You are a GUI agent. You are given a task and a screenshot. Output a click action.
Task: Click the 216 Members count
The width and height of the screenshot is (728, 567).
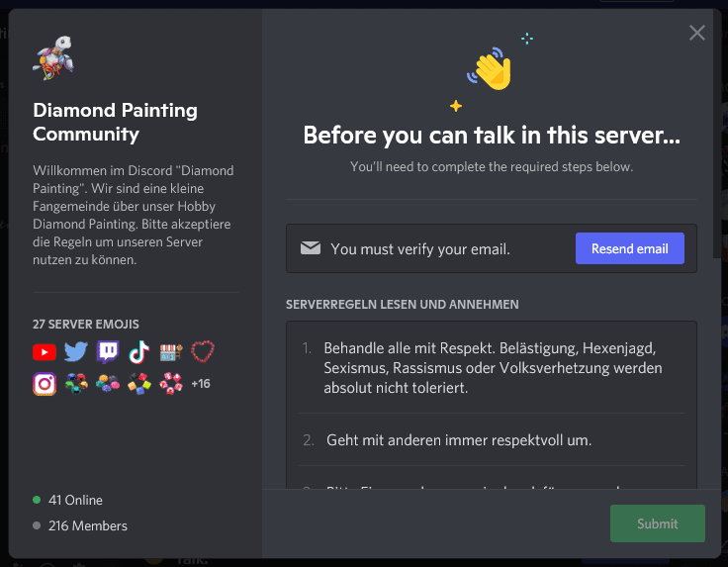click(x=87, y=525)
